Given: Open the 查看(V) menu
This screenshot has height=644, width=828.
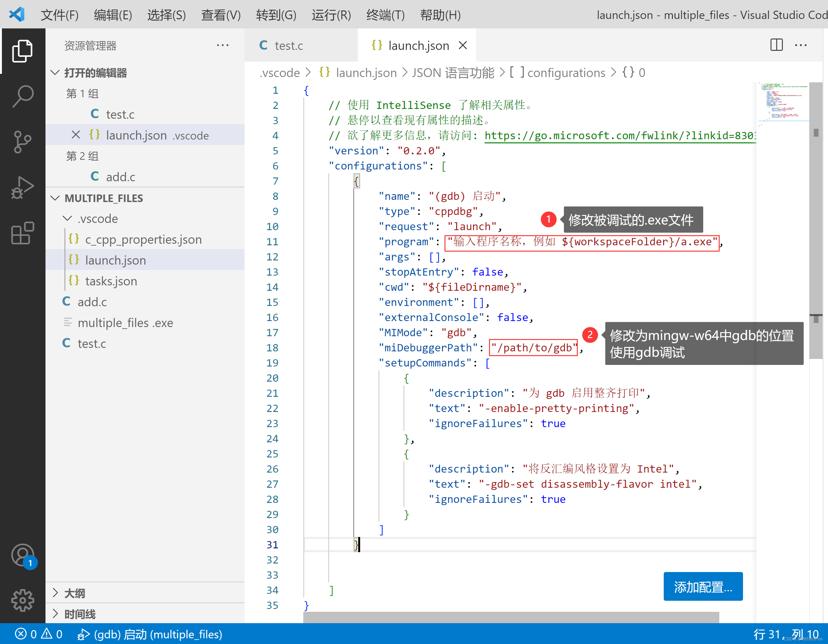Looking at the screenshot, I should (221, 15).
